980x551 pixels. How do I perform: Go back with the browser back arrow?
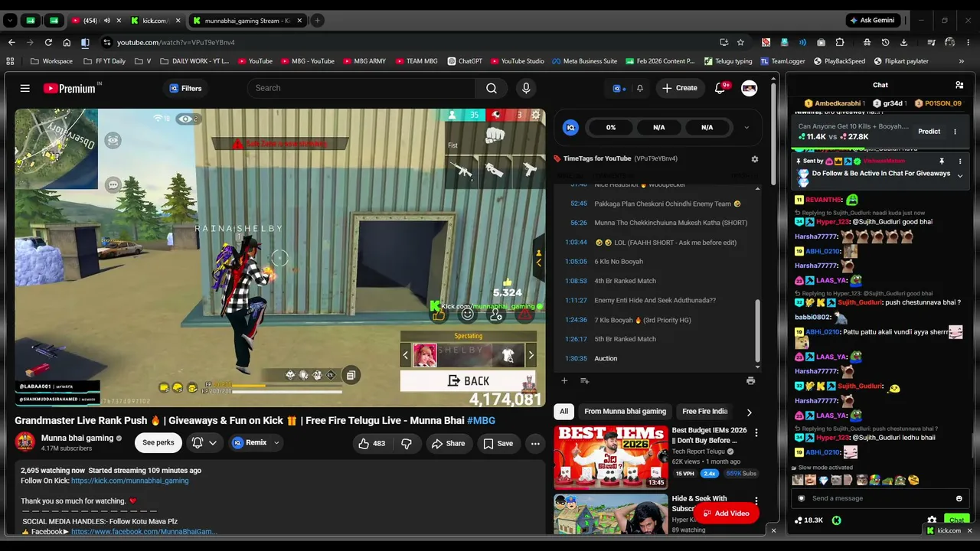tap(11, 42)
